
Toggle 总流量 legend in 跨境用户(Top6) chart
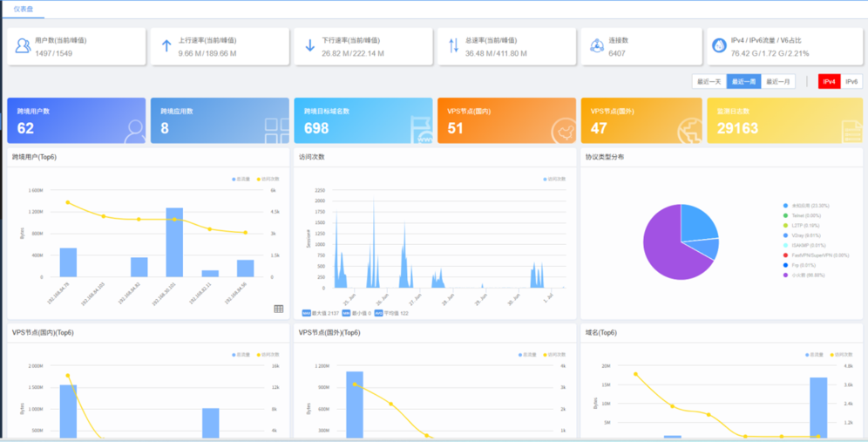point(241,179)
